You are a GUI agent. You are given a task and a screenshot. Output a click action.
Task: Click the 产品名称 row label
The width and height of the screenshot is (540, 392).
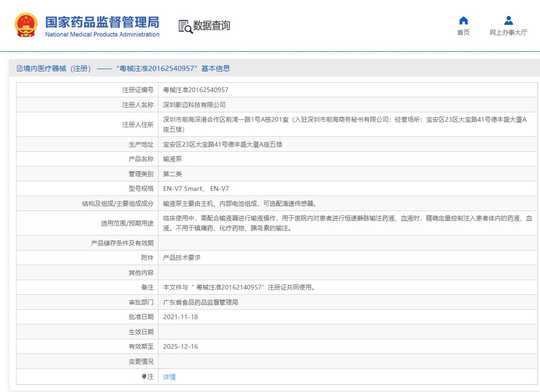point(141,159)
